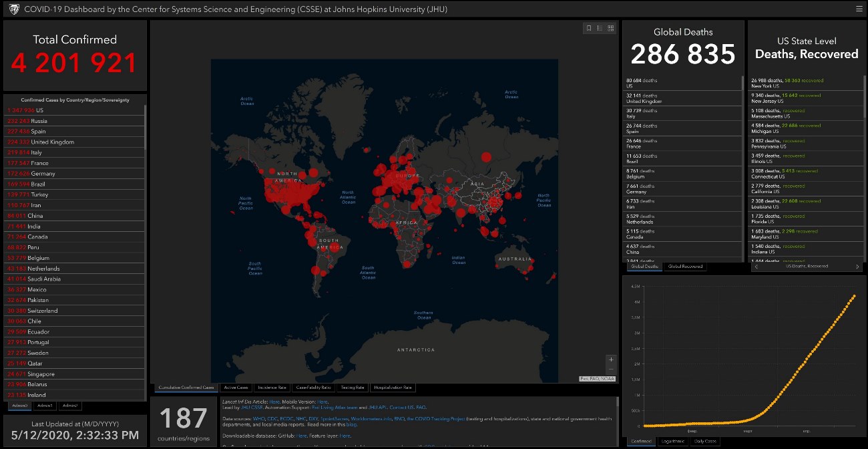Select India in confirmed cases list

click(73, 227)
